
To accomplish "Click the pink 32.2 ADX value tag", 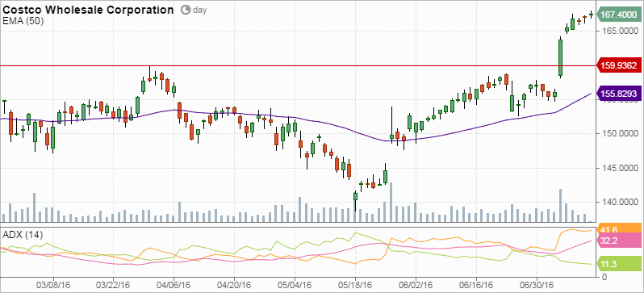I will click(619, 240).
